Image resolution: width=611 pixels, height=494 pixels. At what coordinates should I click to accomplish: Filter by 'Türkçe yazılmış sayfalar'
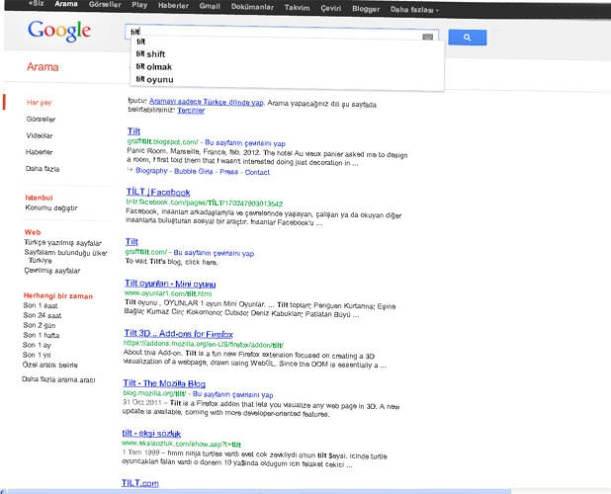[x=63, y=243]
